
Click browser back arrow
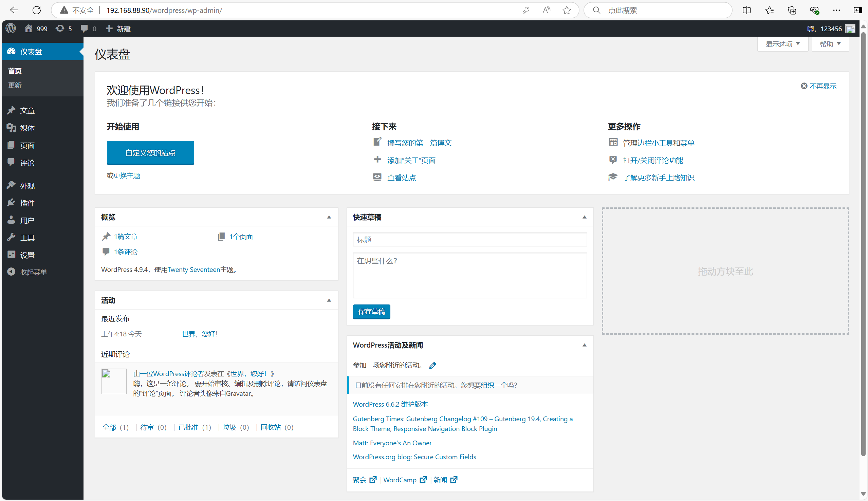14,10
